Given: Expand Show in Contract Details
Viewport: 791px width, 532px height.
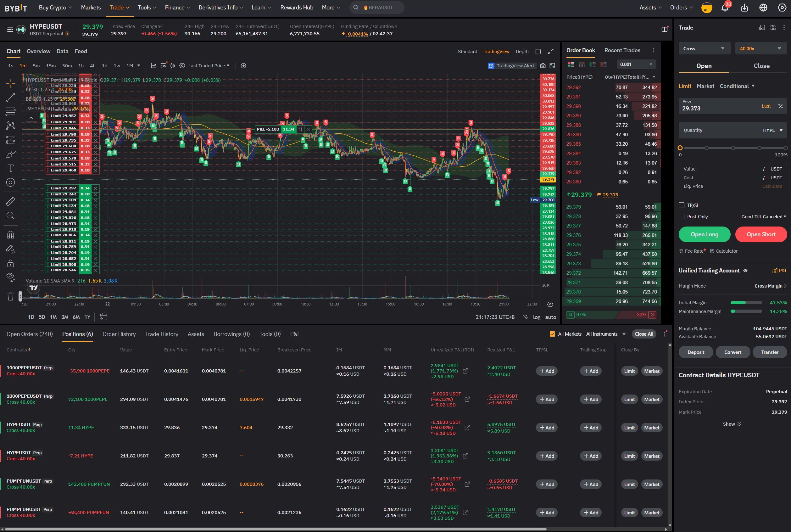Looking at the screenshot, I should click(732, 424).
